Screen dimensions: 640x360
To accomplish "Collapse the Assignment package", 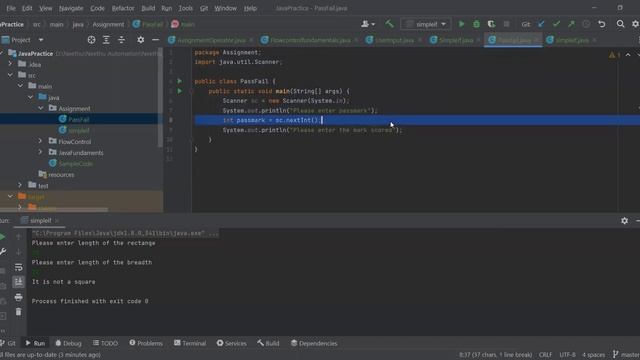I will (40, 108).
